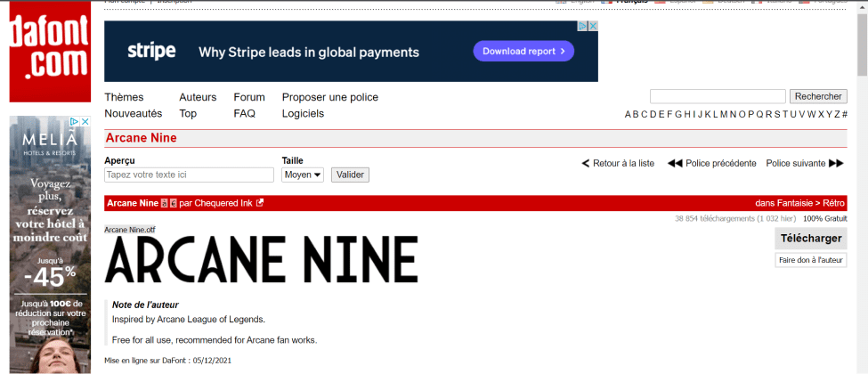
Task: Click the Valider button
Action: (x=350, y=175)
